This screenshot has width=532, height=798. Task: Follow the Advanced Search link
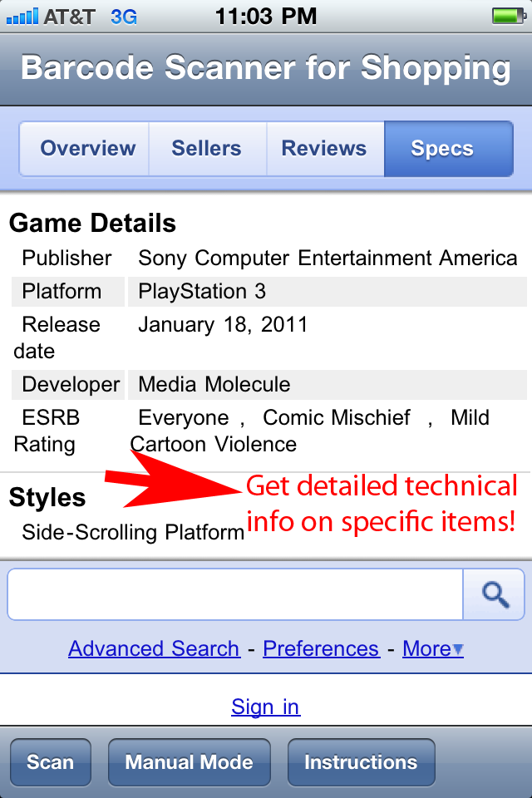pos(154,648)
